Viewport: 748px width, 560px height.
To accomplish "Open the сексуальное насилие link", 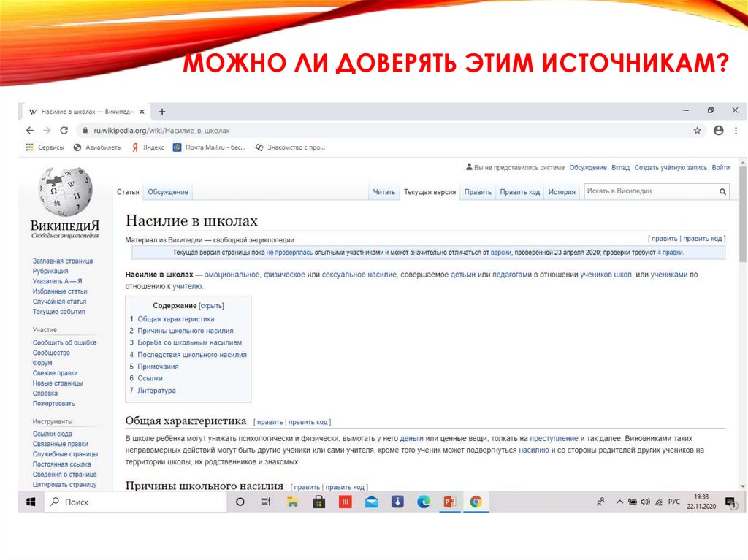I will (x=359, y=275).
